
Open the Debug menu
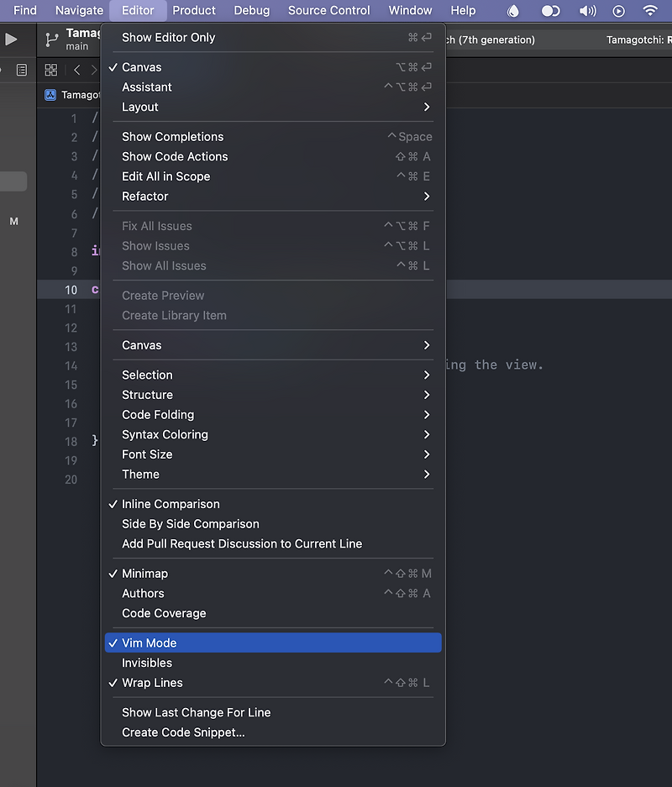click(251, 11)
